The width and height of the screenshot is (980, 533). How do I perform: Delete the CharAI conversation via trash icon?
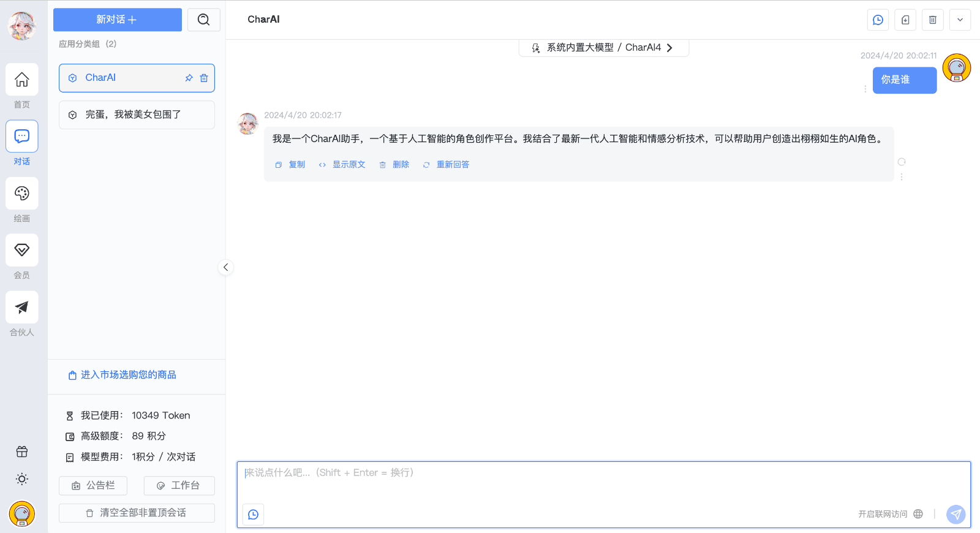pyautogui.click(x=204, y=78)
